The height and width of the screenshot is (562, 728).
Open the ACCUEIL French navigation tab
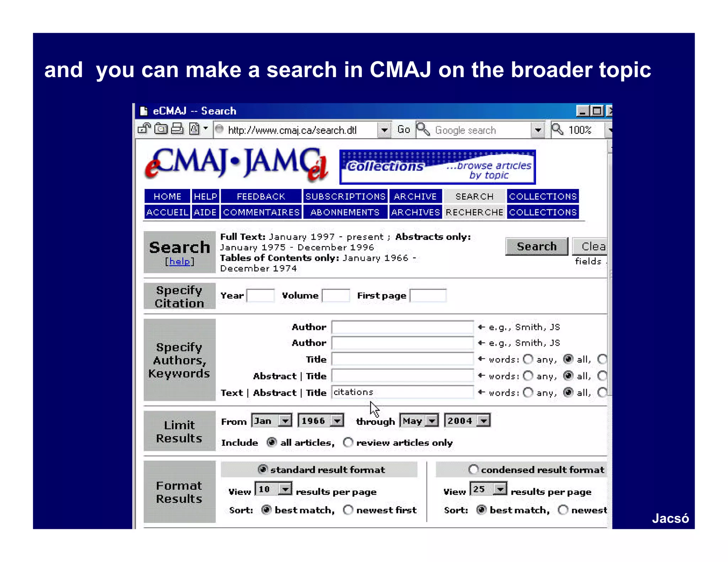[x=167, y=212]
